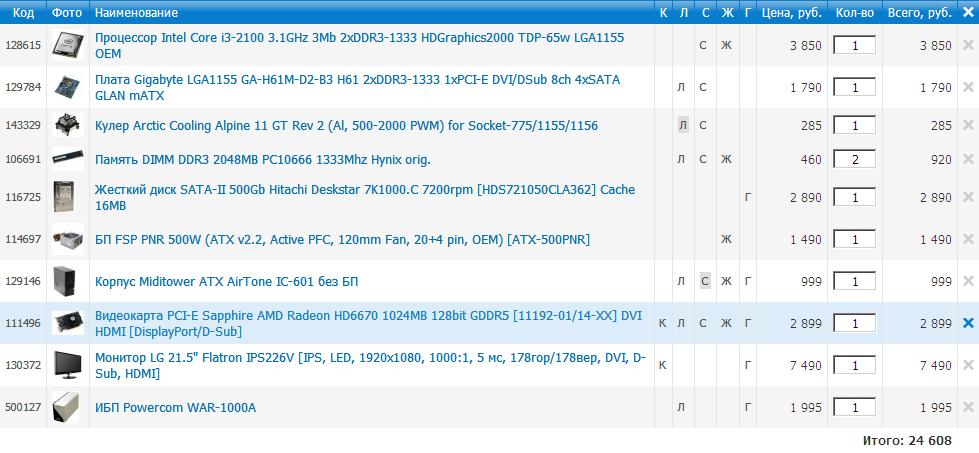Click the quantity field for DDR3 Hynix memory
This screenshot has width=979, height=453.
854,159
